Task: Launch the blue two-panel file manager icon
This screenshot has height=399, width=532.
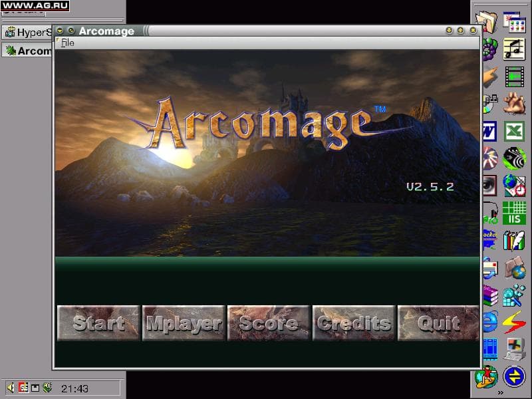Action: pos(491,350)
